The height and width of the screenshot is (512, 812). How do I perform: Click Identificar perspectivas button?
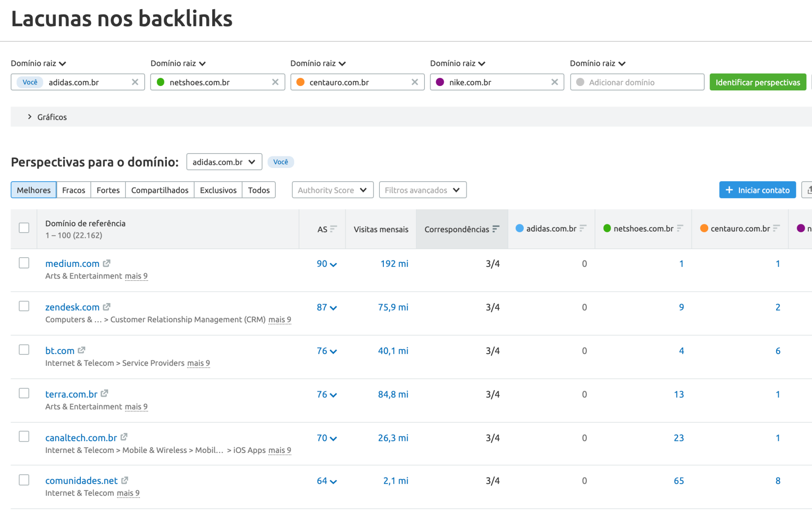coord(758,82)
